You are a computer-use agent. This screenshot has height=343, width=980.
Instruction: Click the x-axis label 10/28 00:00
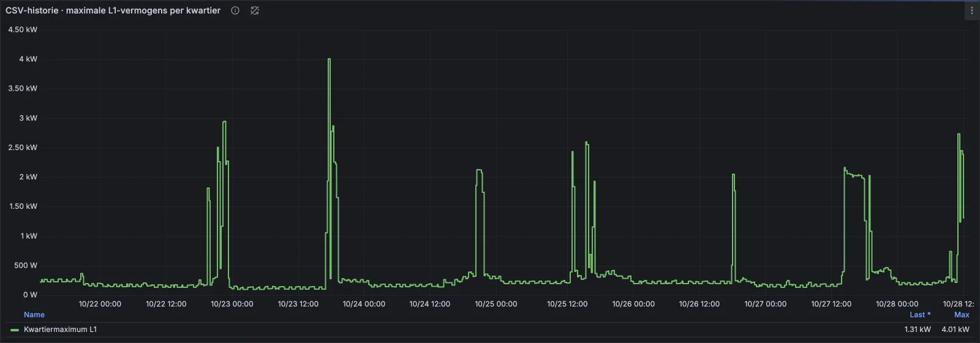[897, 304]
